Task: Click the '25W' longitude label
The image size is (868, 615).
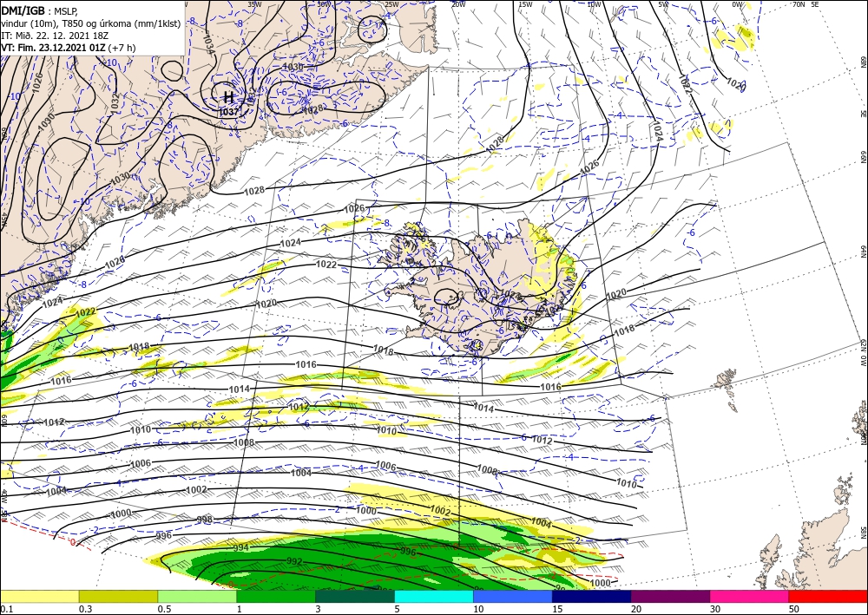Action: [391, 4]
